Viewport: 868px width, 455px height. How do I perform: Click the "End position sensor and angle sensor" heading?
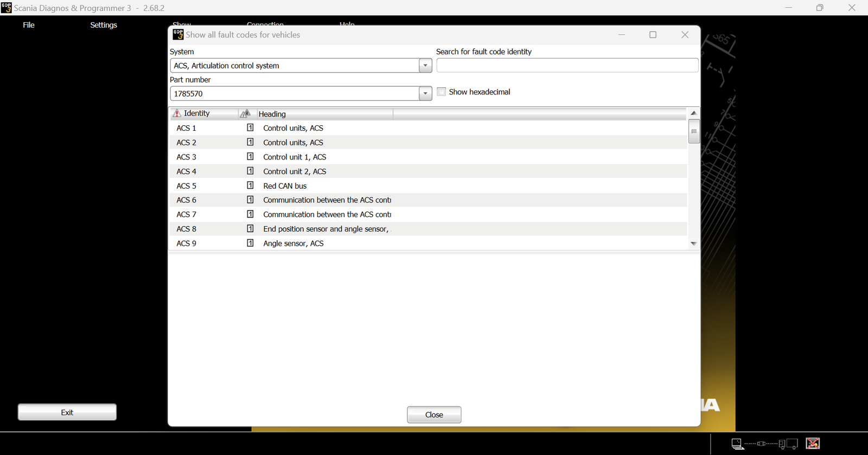pos(326,229)
